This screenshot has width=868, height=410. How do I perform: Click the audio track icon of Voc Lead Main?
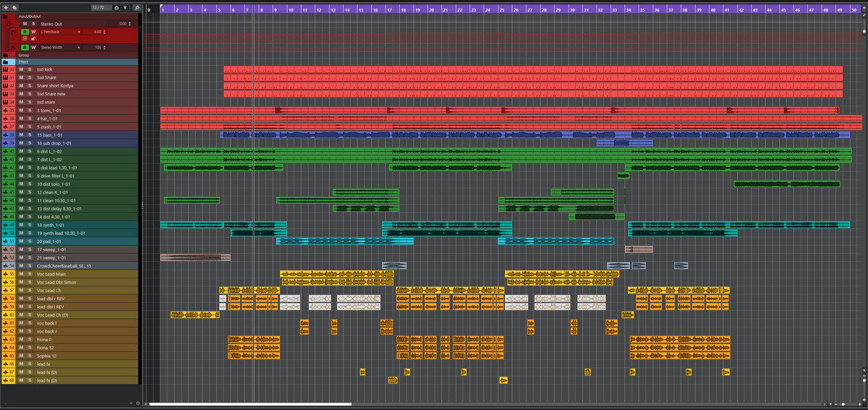click(5, 274)
